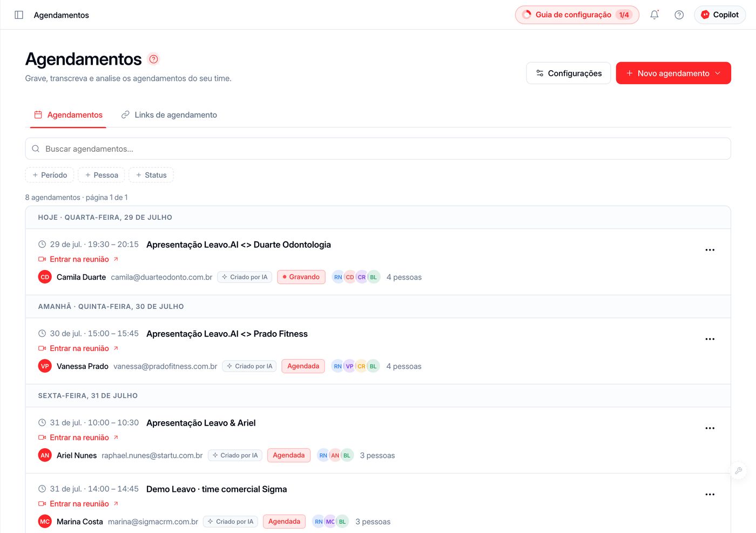
Task: Open the Copilot assistant
Action: click(720, 15)
